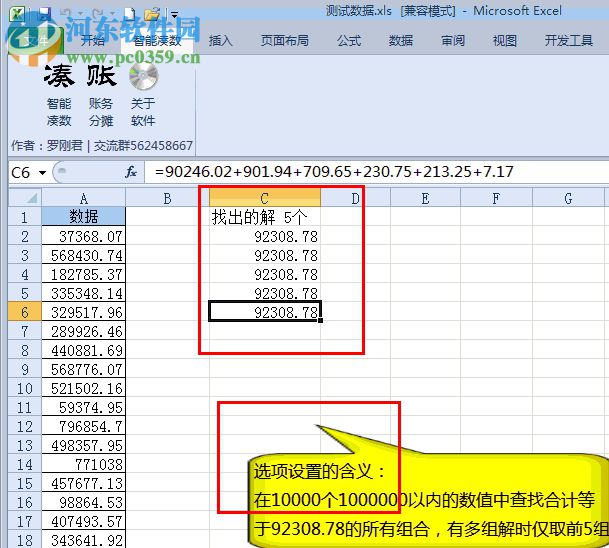Open the 插入 ribbon tab

coord(220,40)
